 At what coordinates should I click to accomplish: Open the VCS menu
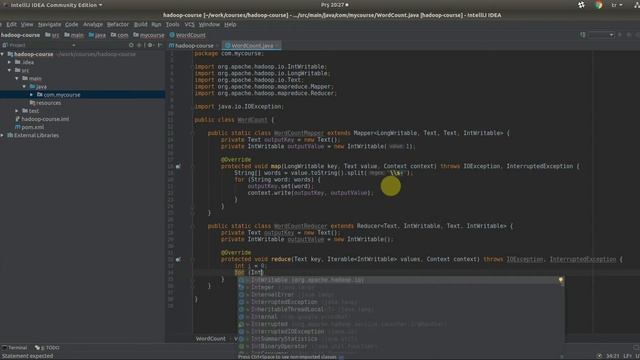189,24
